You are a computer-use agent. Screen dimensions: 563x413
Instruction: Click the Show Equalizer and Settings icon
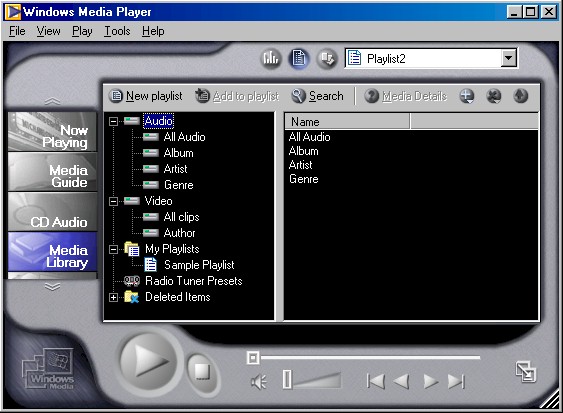[270, 58]
